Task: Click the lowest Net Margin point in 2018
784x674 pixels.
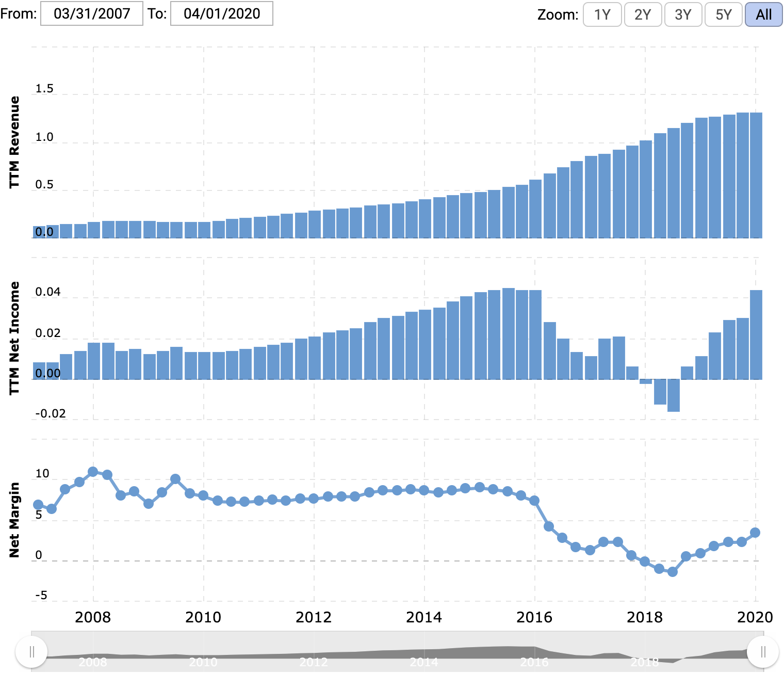Action: pos(672,572)
